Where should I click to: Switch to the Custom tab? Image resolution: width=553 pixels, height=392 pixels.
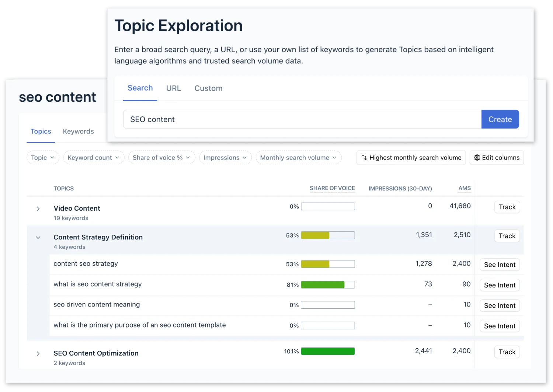pyautogui.click(x=208, y=88)
